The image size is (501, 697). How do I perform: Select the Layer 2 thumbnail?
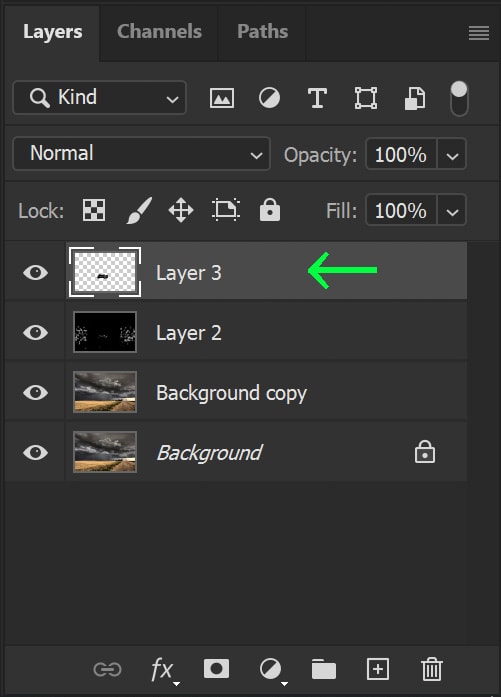(105, 332)
